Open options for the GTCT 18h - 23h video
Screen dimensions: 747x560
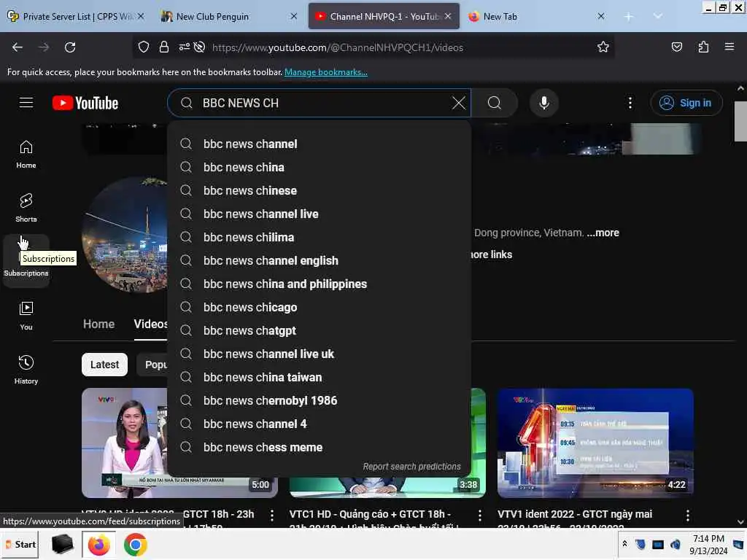click(x=271, y=515)
